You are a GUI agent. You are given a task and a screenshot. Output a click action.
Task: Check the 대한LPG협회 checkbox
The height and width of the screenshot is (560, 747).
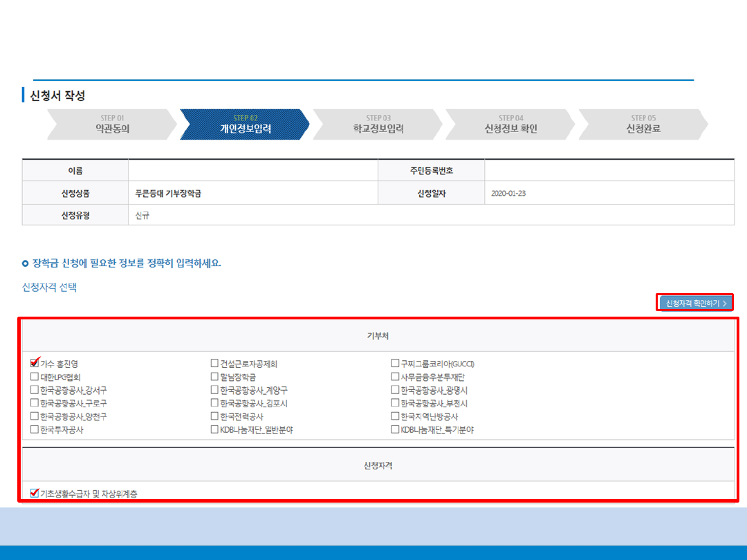(35, 377)
